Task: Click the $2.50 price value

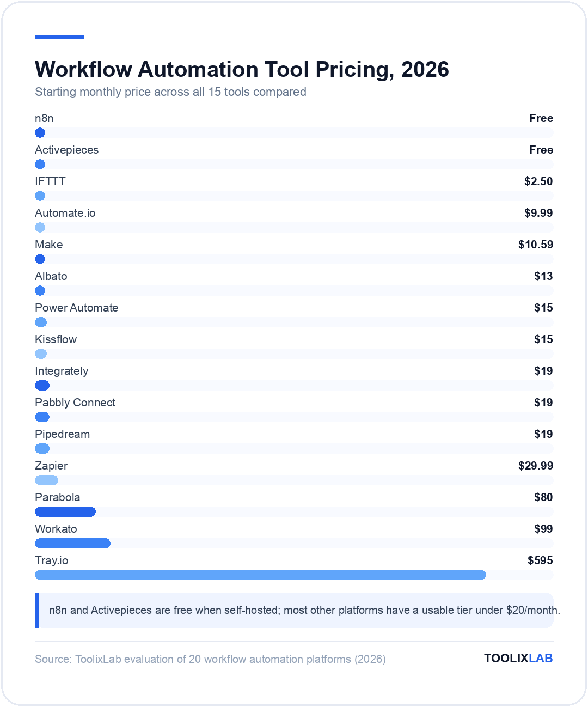Action: (x=538, y=181)
